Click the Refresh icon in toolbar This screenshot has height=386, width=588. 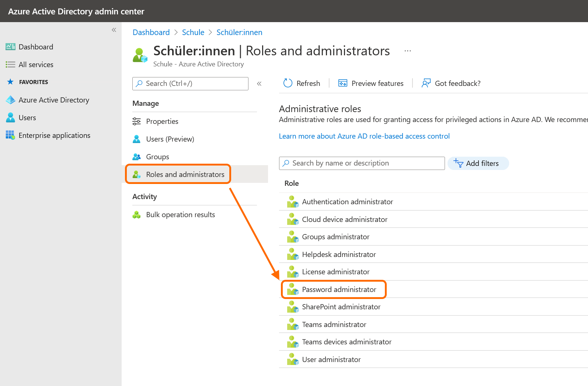288,83
